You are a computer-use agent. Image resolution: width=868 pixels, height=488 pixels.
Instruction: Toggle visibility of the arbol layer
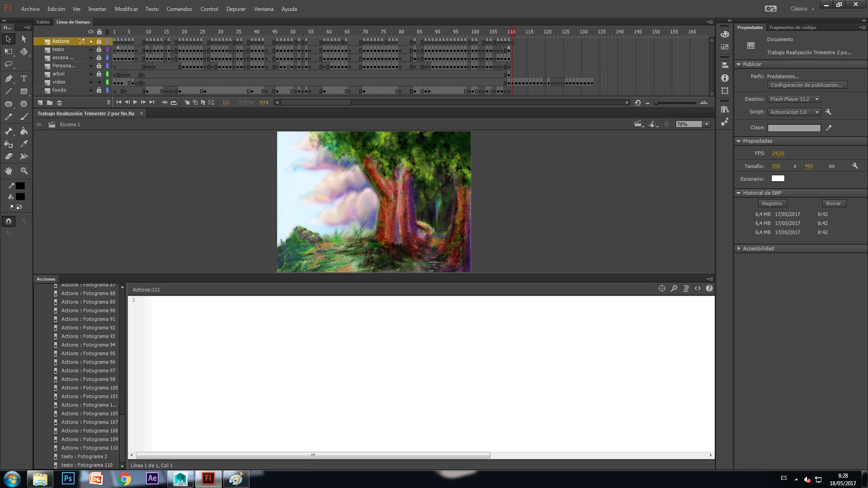[91, 74]
